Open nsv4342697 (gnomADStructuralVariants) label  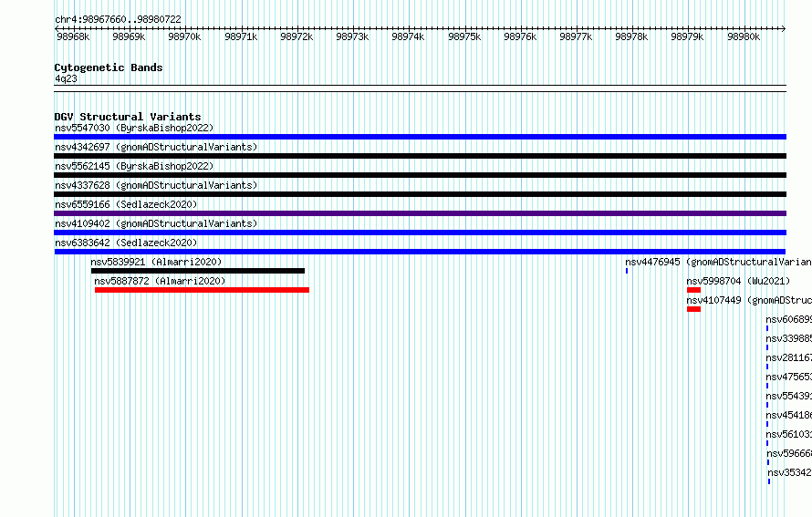point(156,147)
